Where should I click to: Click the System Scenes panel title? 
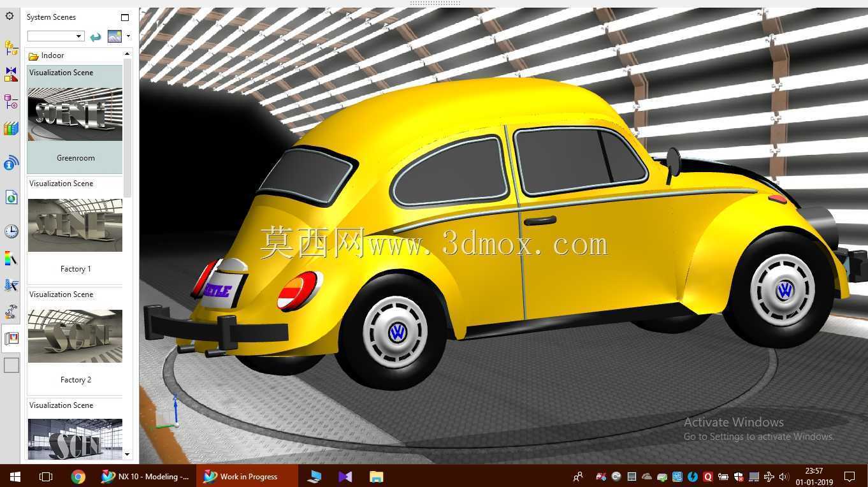click(x=51, y=17)
